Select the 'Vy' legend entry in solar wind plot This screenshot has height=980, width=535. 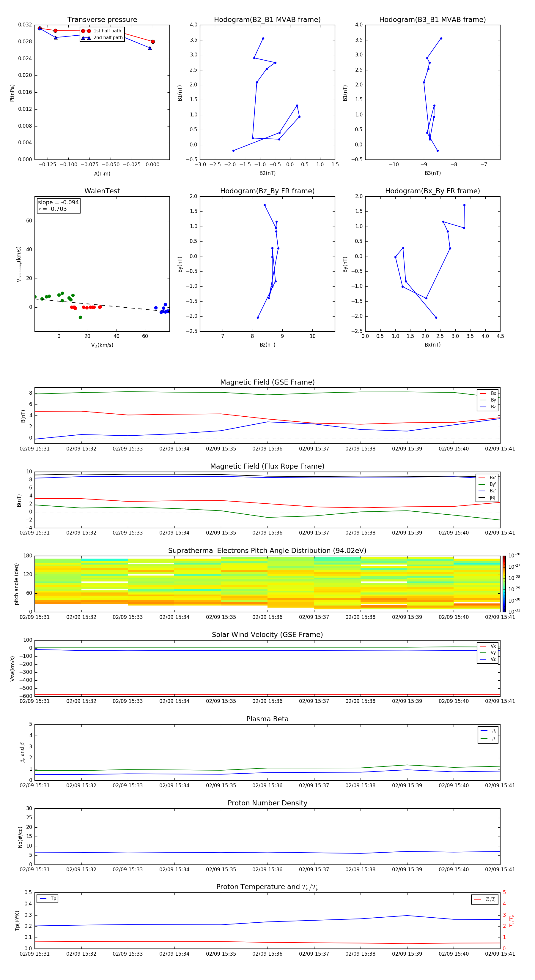pos(488,653)
